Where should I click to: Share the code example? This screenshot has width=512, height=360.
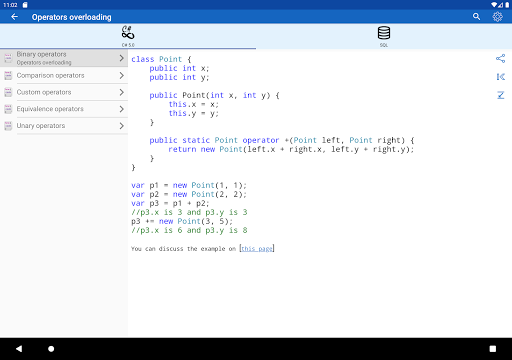coord(500,59)
